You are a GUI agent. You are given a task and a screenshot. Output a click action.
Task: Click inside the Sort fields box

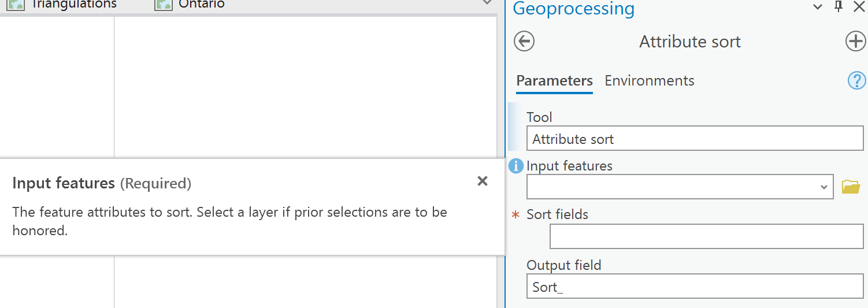pos(706,236)
